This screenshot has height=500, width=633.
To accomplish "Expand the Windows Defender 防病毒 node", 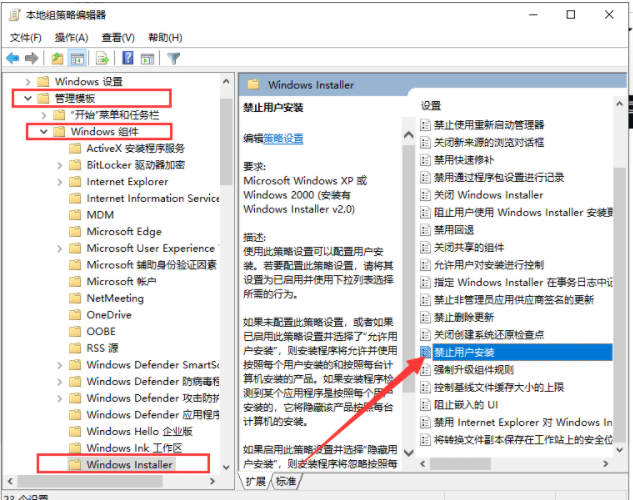I will (x=60, y=382).
